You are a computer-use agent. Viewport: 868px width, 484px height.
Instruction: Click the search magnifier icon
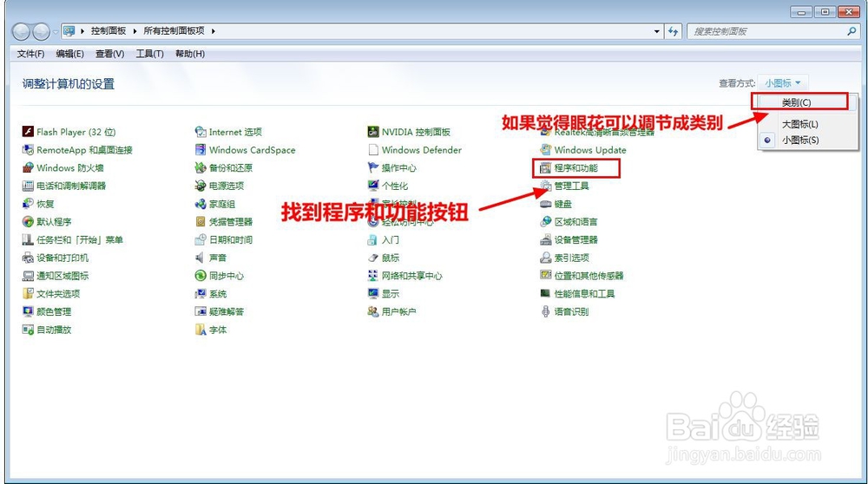852,31
